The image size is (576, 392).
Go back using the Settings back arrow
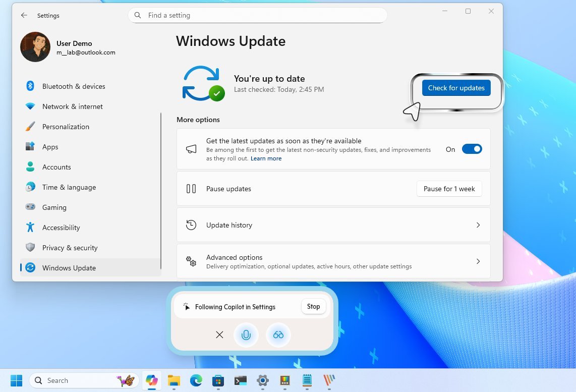click(24, 16)
